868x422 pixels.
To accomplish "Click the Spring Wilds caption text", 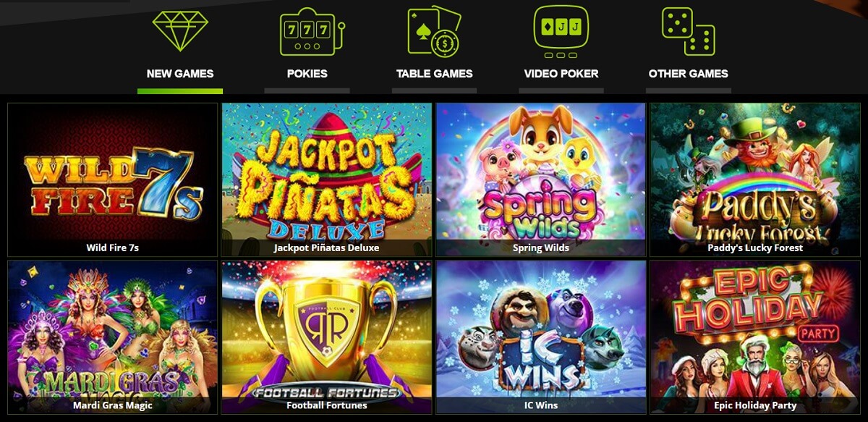I will [x=541, y=248].
